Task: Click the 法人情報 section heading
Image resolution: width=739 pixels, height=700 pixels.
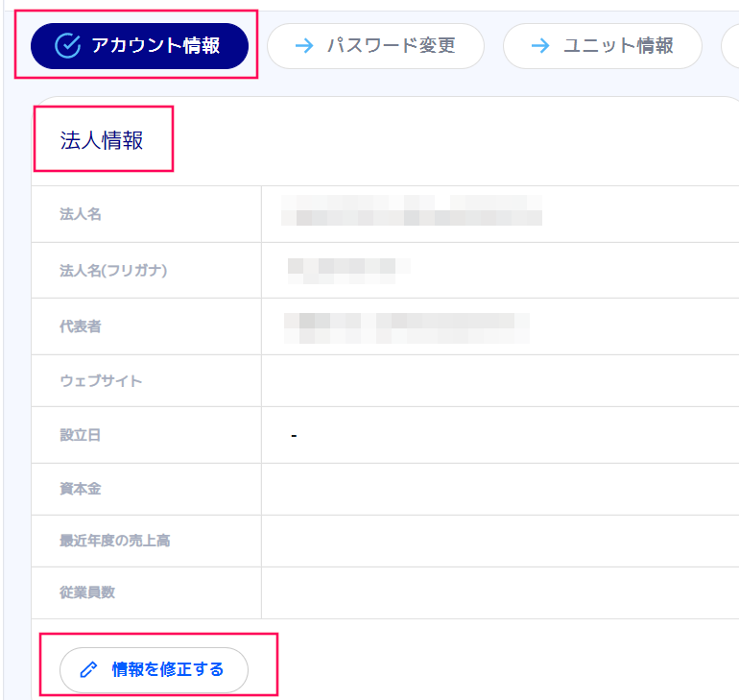Action: point(102,141)
